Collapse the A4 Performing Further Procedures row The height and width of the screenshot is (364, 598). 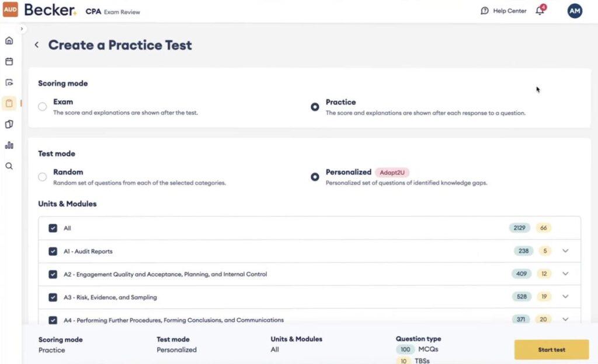coord(565,319)
